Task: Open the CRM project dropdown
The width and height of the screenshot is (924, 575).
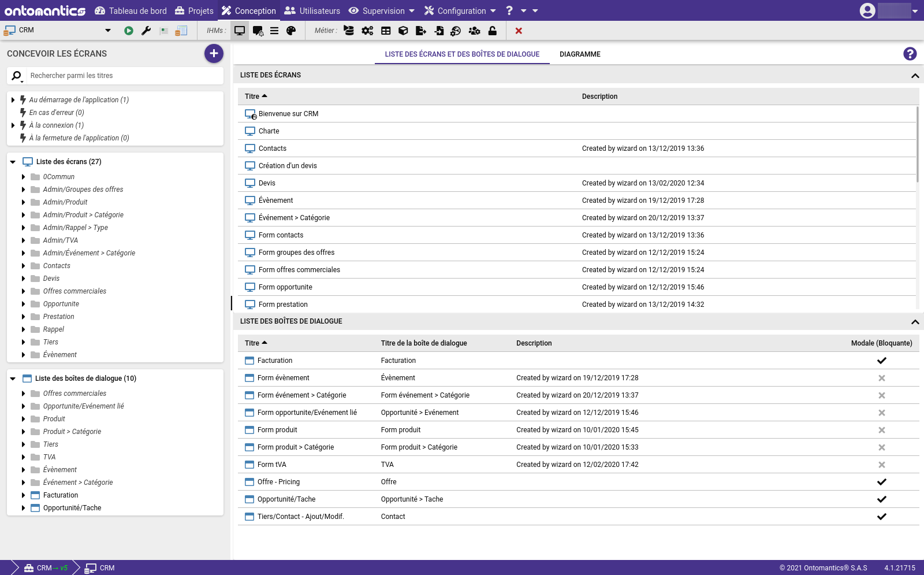Action: tap(107, 30)
